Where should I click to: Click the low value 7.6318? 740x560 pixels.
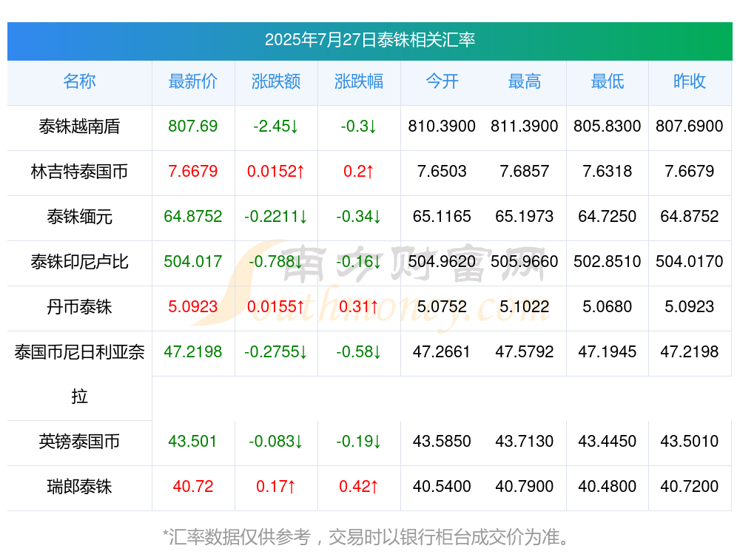[608, 172]
